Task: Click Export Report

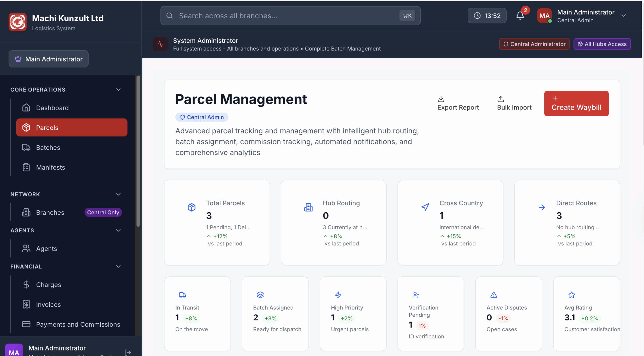Action: tap(458, 103)
